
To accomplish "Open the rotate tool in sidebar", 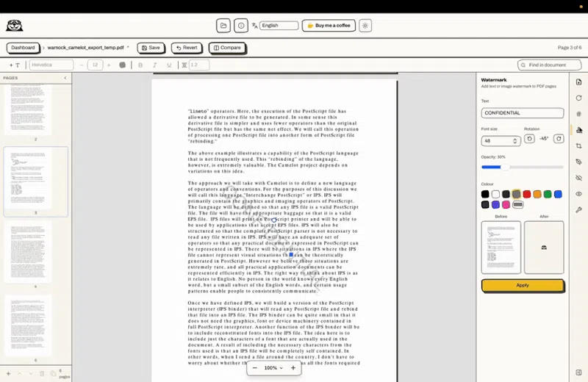I will pos(579,98).
